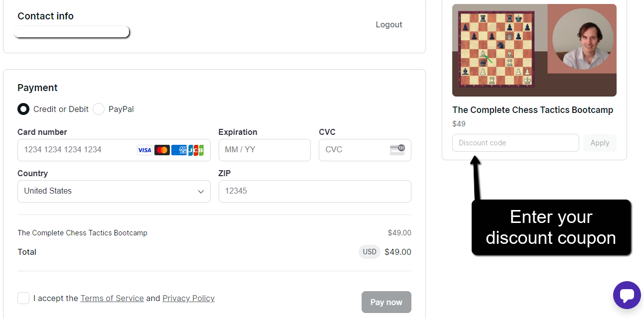Focus the Discount code field
This screenshot has width=644, height=319.
515,143
